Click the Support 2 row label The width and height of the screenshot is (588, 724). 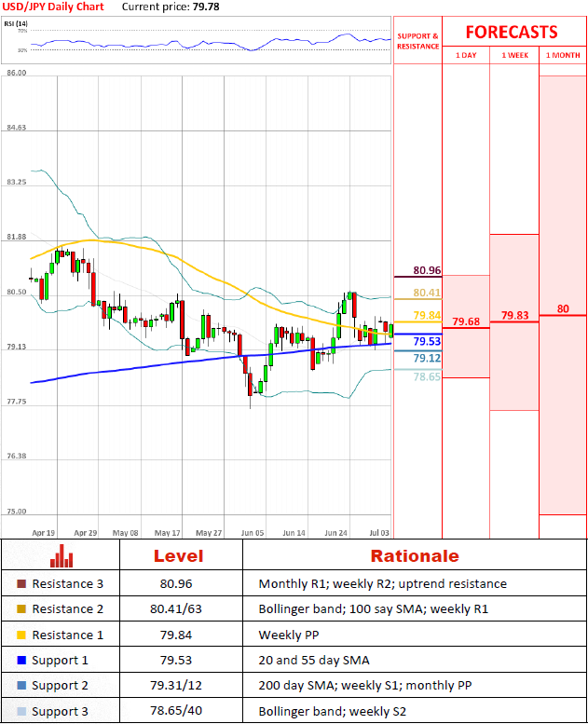pyautogui.click(x=60, y=685)
